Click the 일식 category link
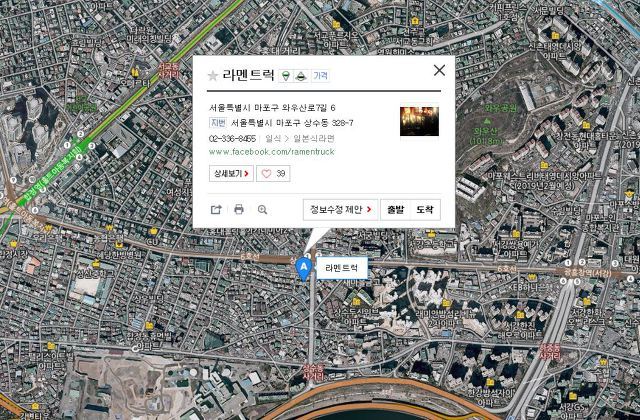Image resolution: width=640 pixels, height=420 pixels. coord(273,139)
